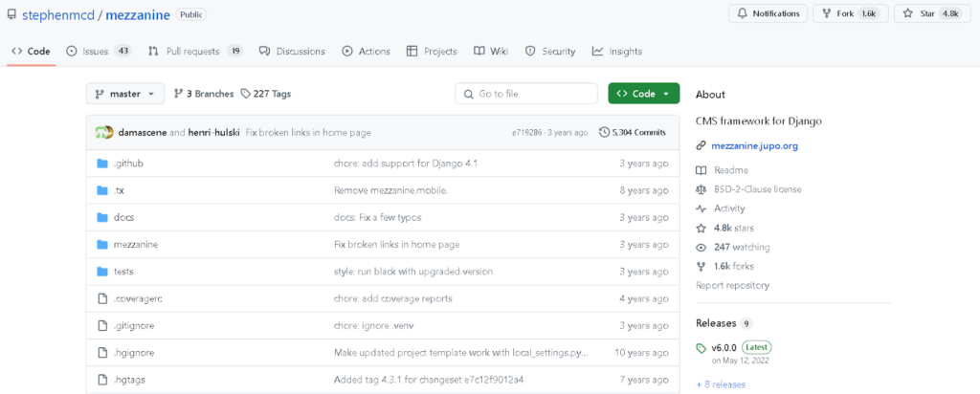The width and height of the screenshot is (980, 394).
Task: Open the tests folder
Action: (x=123, y=272)
